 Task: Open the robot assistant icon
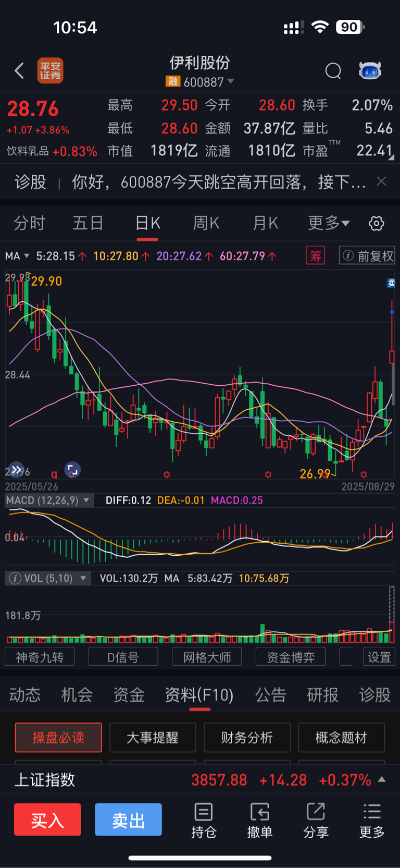pos(370,70)
